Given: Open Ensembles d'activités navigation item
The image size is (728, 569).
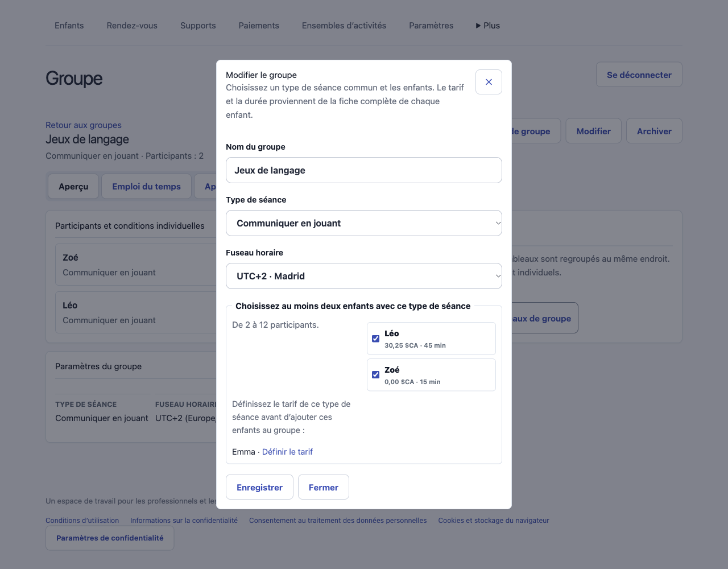Looking at the screenshot, I should (x=344, y=26).
